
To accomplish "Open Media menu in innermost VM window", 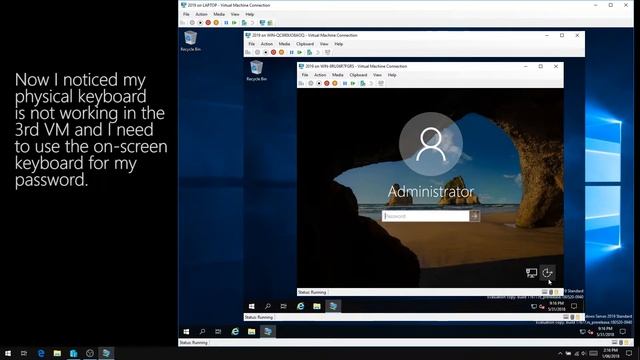I will pyautogui.click(x=338, y=75).
